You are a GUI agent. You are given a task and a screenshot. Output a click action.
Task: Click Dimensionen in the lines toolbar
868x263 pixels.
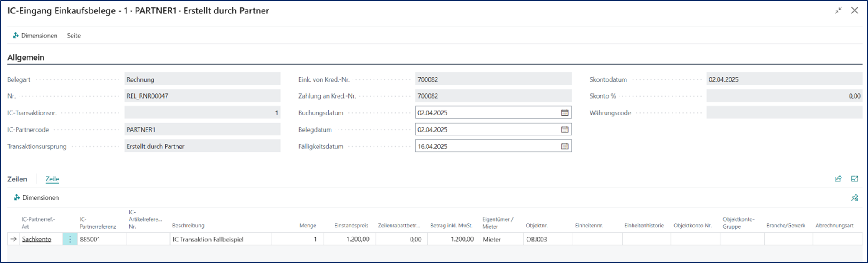click(x=36, y=197)
